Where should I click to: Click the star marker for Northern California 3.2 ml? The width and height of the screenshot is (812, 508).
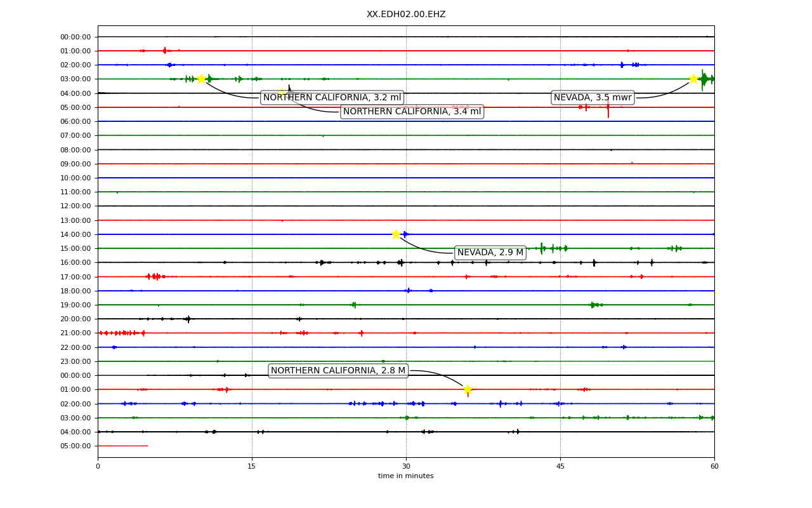tap(201, 79)
